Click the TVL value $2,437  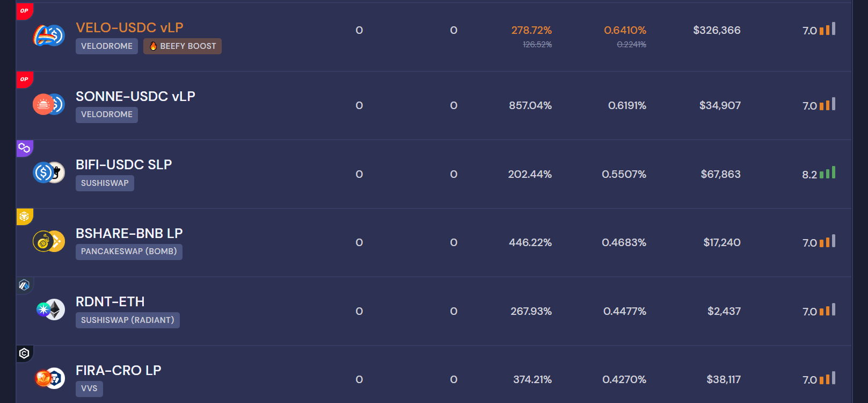(x=724, y=311)
